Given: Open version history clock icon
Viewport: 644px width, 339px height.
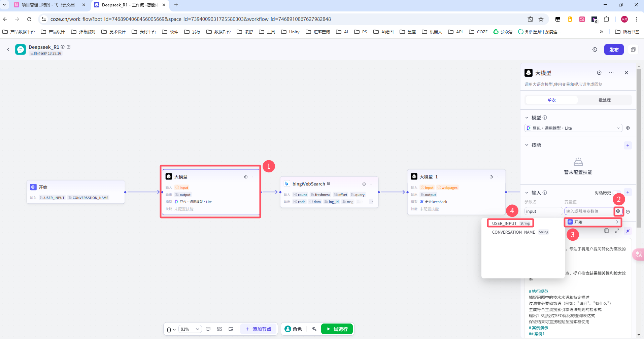Looking at the screenshot, I should (595, 49).
